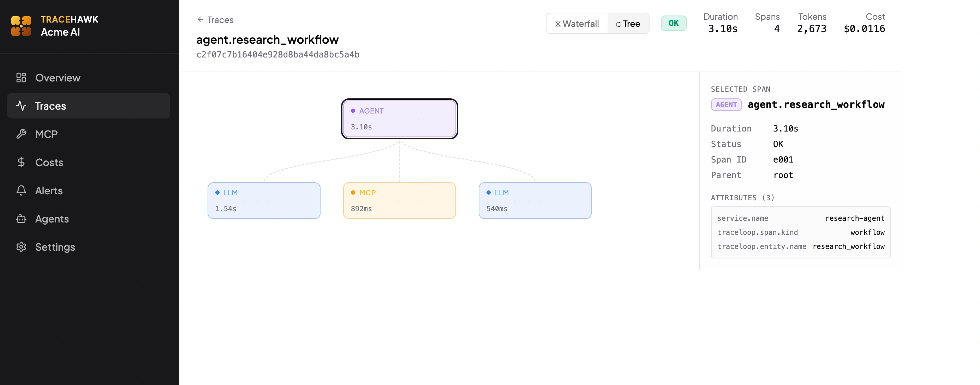The image size is (980, 385).
Task: Click the Agents robot icon
Action: pyautogui.click(x=21, y=219)
